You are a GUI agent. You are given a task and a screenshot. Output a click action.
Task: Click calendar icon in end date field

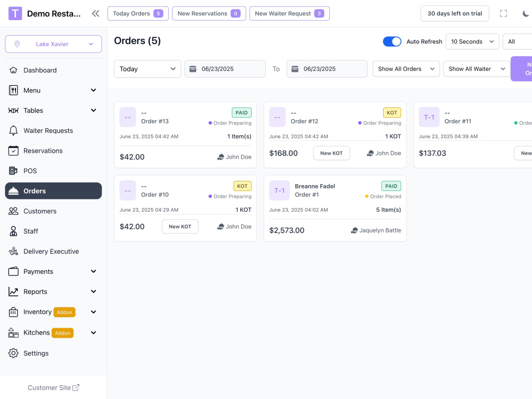click(x=295, y=69)
